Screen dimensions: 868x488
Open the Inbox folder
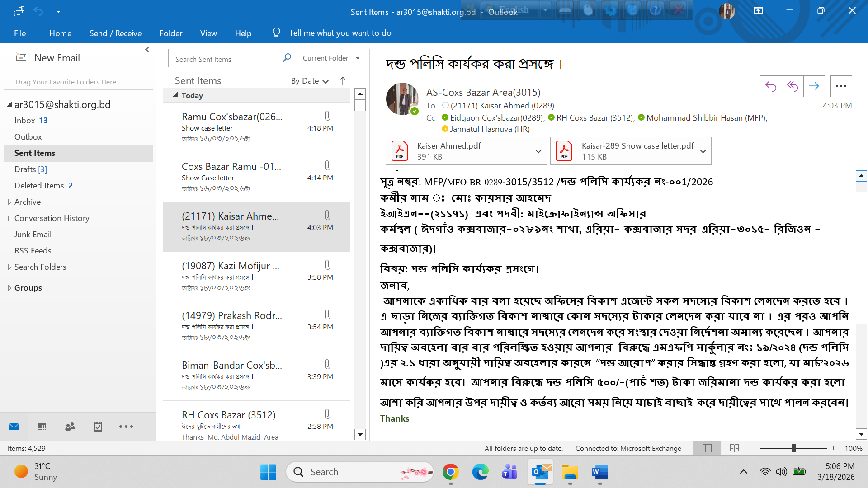click(24, 121)
